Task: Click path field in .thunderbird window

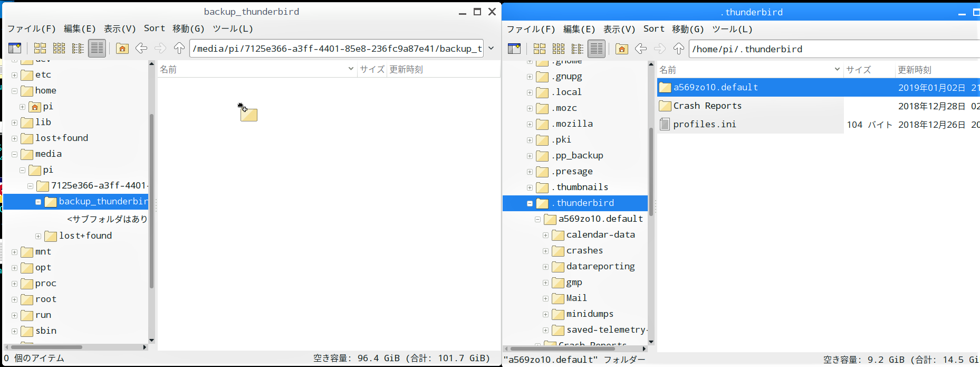Action: [x=834, y=49]
